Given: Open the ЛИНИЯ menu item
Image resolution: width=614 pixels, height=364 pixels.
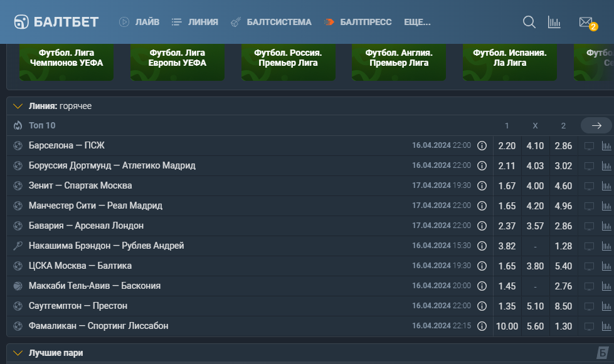Looking at the screenshot, I should coord(195,22).
